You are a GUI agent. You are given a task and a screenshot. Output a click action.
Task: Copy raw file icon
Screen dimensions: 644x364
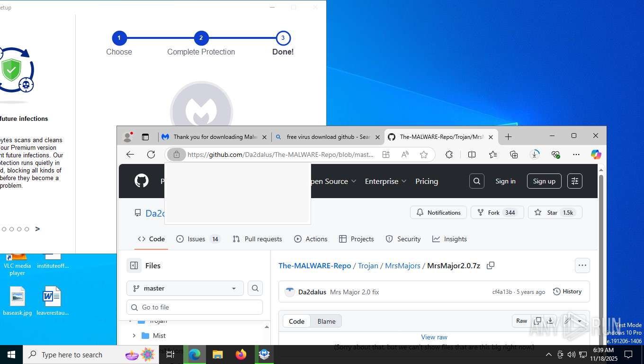click(x=537, y=321)
